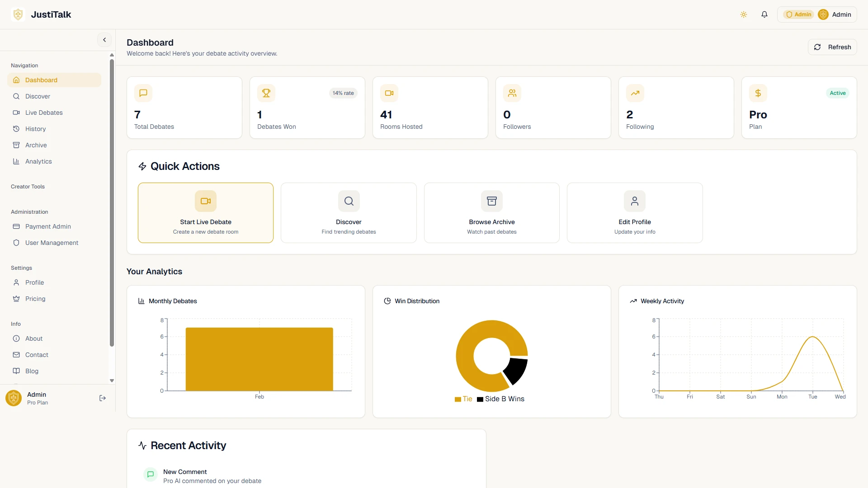
Task: Click the gold Tie legend swatch
Action: [x=458, y=399]
